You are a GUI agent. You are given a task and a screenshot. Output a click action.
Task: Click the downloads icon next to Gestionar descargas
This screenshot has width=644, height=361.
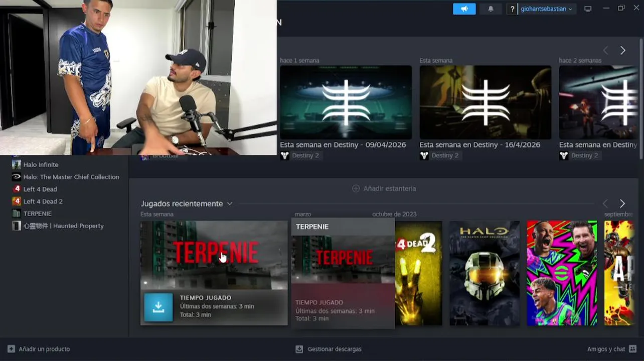(x=299, y=349)
